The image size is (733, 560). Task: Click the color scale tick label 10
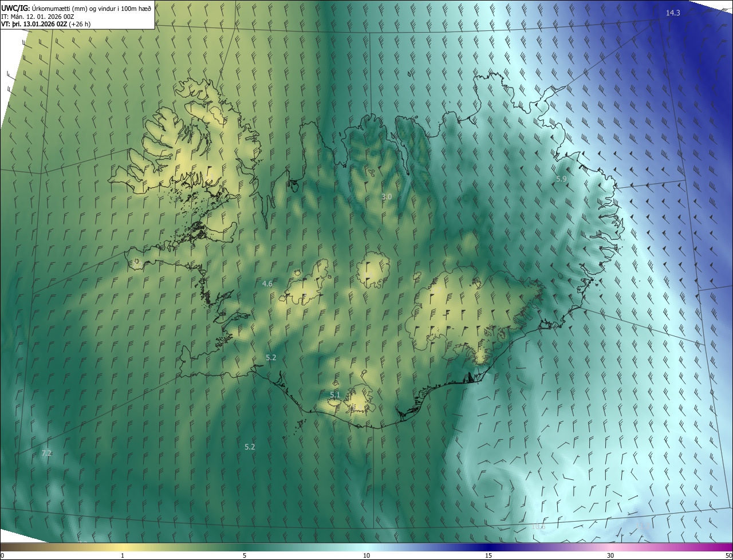click(366, 555)
